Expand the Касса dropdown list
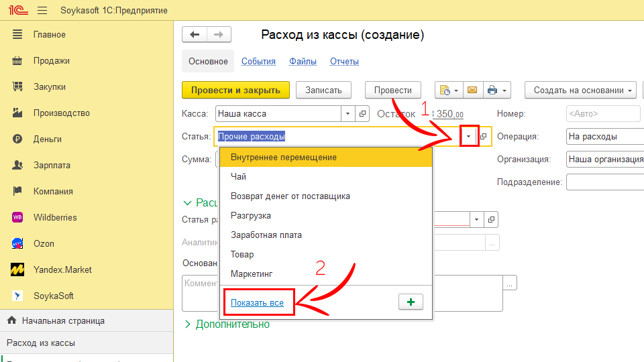The height and width of the screenshot is (362, 644). (347, 114)
